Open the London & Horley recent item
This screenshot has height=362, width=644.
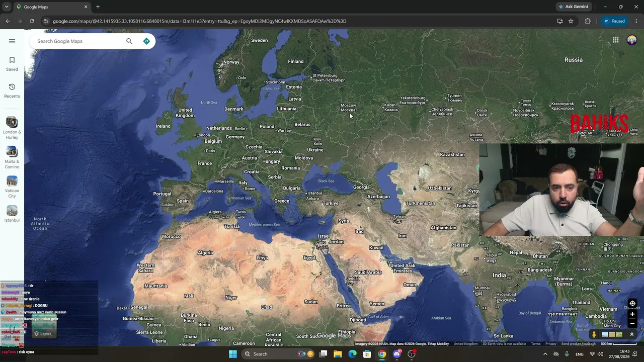pos(12,128)
